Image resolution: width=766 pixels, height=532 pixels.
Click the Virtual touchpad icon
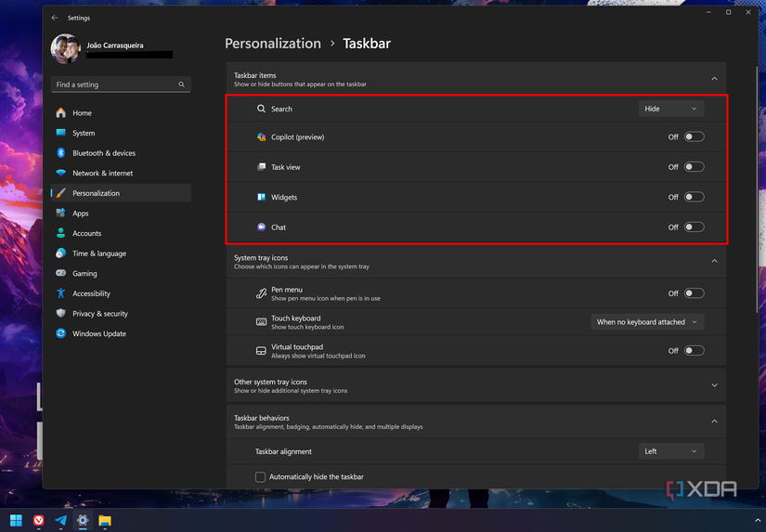261,351
